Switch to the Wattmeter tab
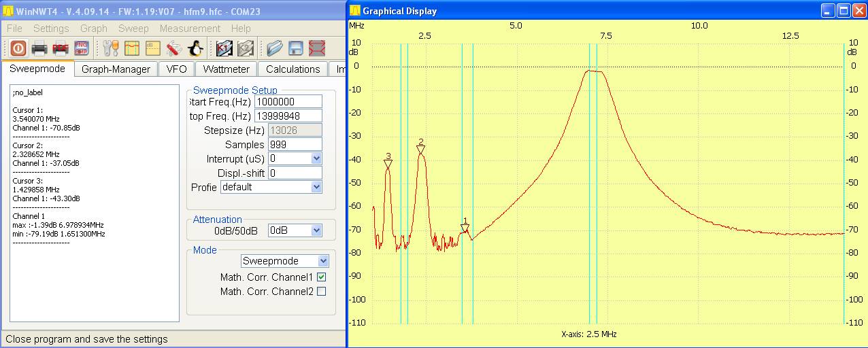The image size is (868, 348). click(x=227, y=69)
